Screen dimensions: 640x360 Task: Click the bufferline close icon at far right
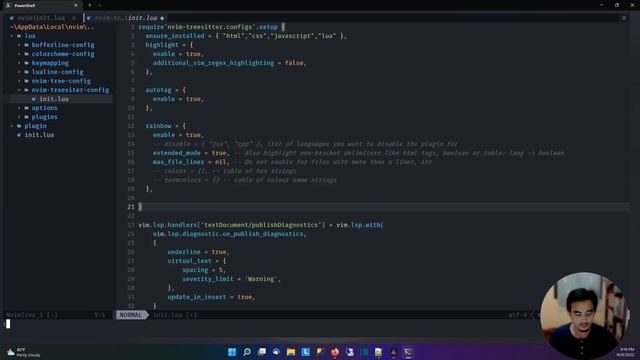click(x=624, y=18)
